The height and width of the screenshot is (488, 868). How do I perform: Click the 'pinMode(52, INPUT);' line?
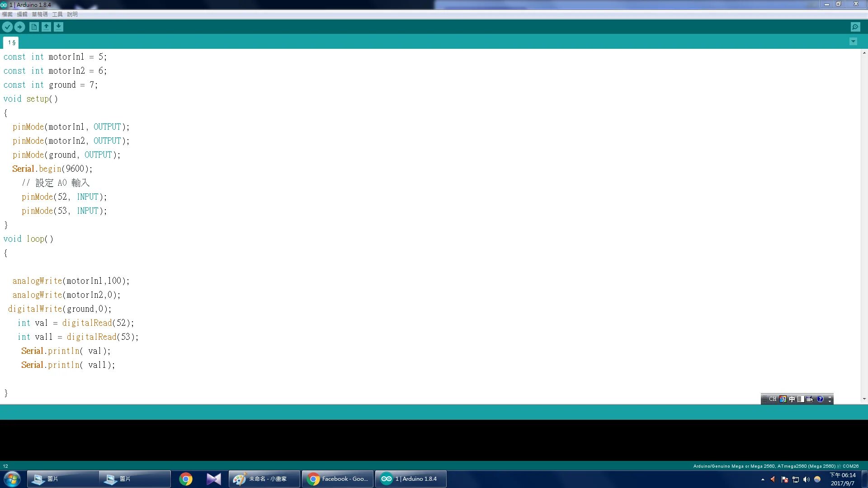tap(64, 197)
